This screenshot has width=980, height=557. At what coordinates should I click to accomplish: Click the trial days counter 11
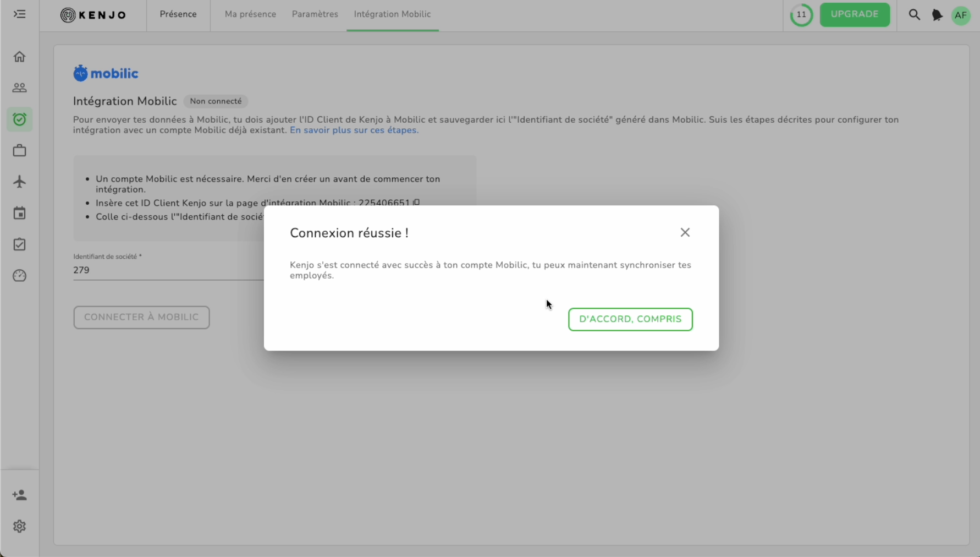[x=801, y=15]
